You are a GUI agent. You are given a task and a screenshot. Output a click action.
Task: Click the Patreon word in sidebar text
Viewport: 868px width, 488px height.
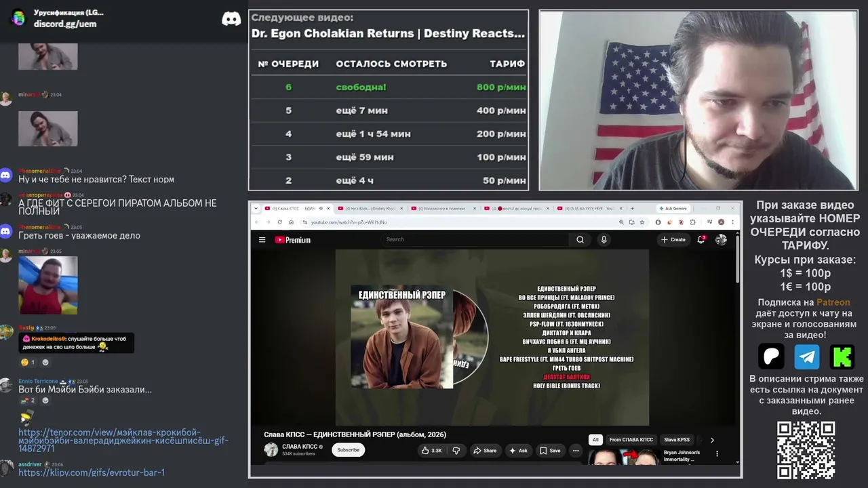833,302
